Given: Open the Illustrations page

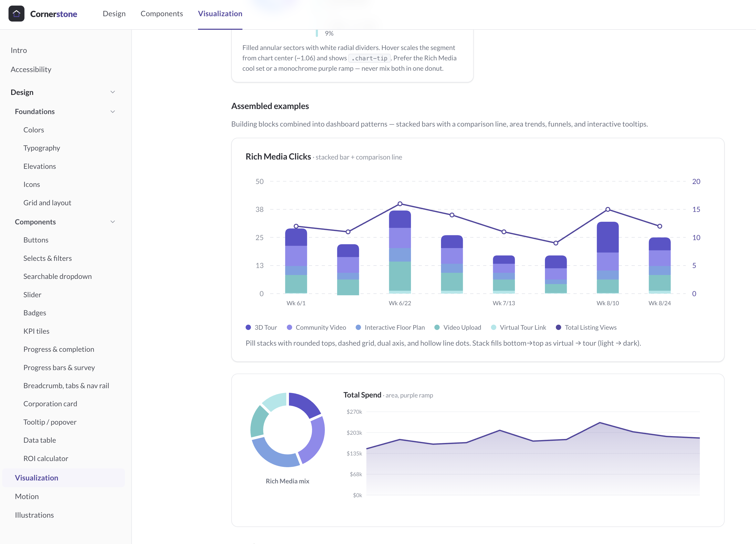Looking at the screenshot, I should [34, 515].
